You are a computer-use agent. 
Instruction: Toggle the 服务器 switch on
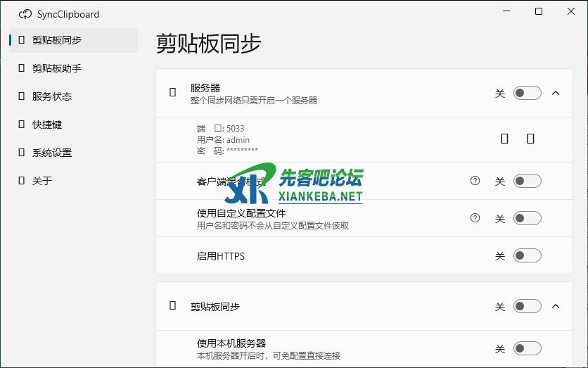pyautogui.click(x=527, y=93)
